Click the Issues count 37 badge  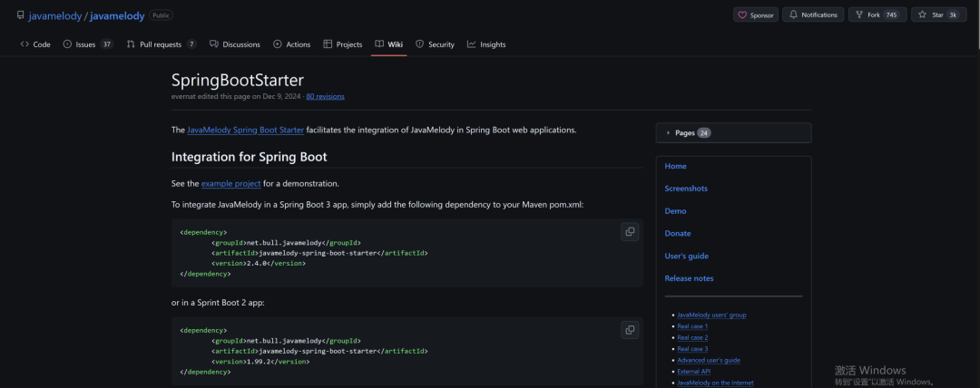tap(107, 44)
